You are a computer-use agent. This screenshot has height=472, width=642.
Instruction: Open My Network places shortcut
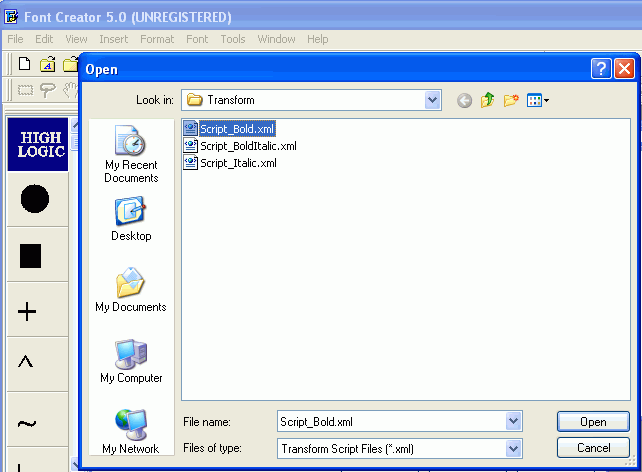tap(131, 431)
